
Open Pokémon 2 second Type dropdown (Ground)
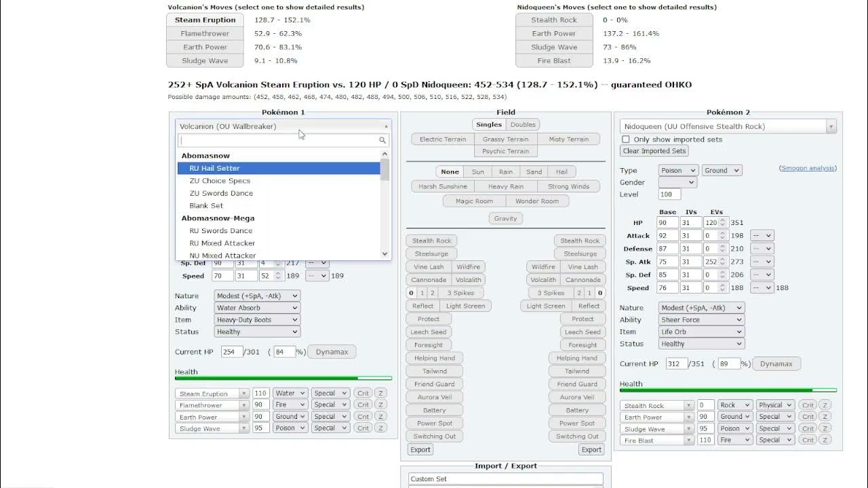pos(722,171)
